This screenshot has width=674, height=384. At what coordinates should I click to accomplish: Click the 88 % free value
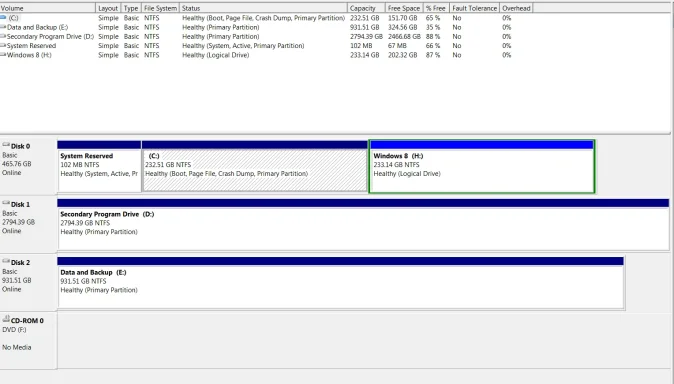click(433, 37)
